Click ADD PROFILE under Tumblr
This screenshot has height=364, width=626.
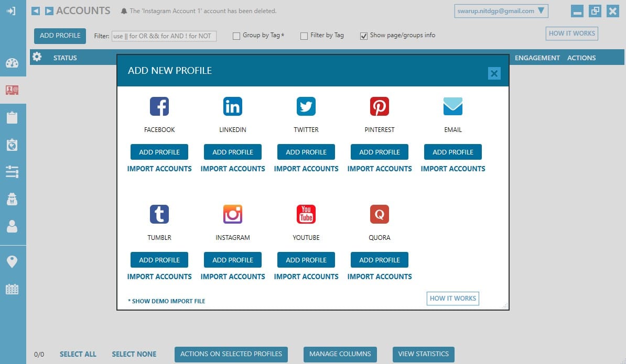(159, 260)
